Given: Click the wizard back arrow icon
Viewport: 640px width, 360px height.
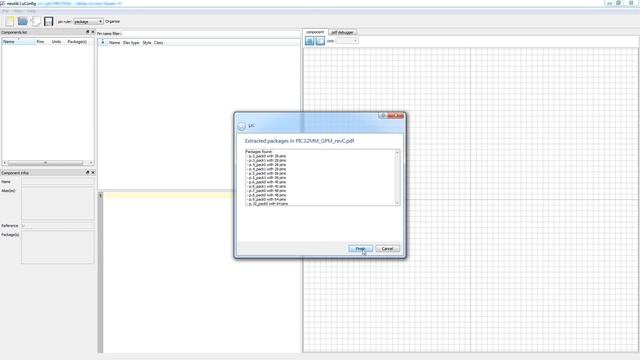Looking at the screenshot, I should point(241,126).
